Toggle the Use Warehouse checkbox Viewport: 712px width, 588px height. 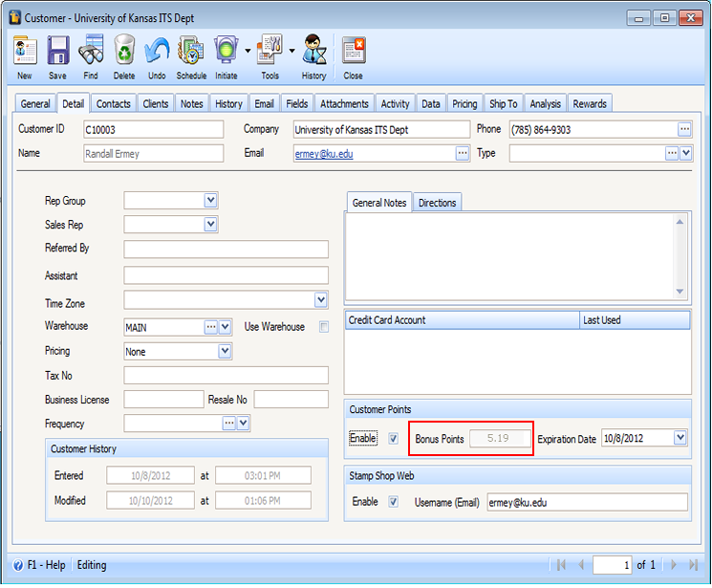coord(324,327)
